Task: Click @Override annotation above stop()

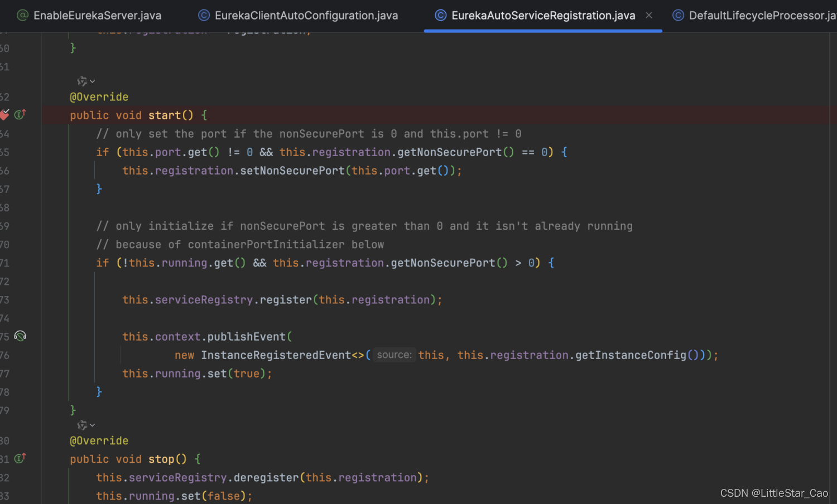Action: (99, 441)
